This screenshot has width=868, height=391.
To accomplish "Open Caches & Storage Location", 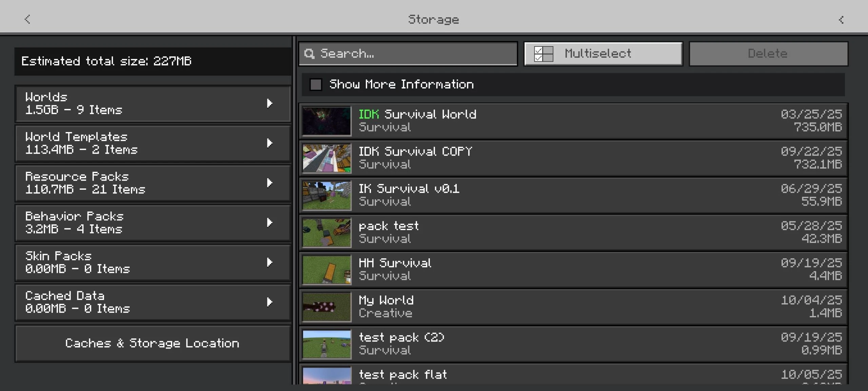I will point(153,343).
